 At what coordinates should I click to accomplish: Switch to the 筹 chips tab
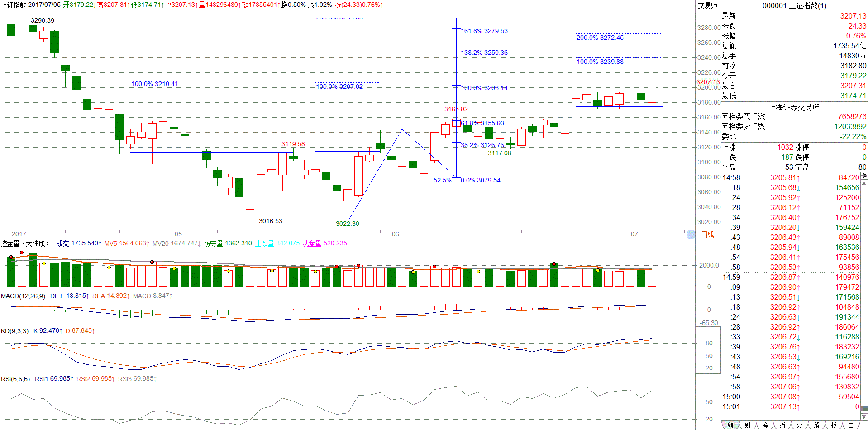click(765, 425)
